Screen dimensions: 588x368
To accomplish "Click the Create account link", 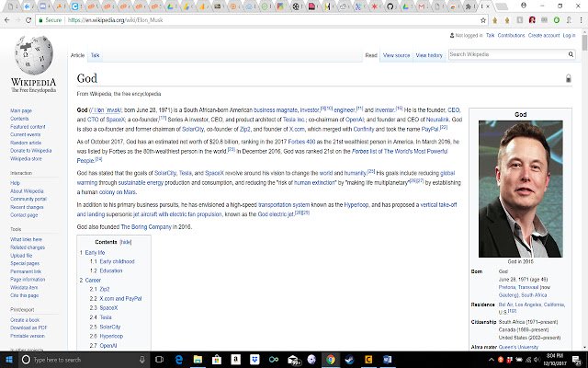I will 544,35.
